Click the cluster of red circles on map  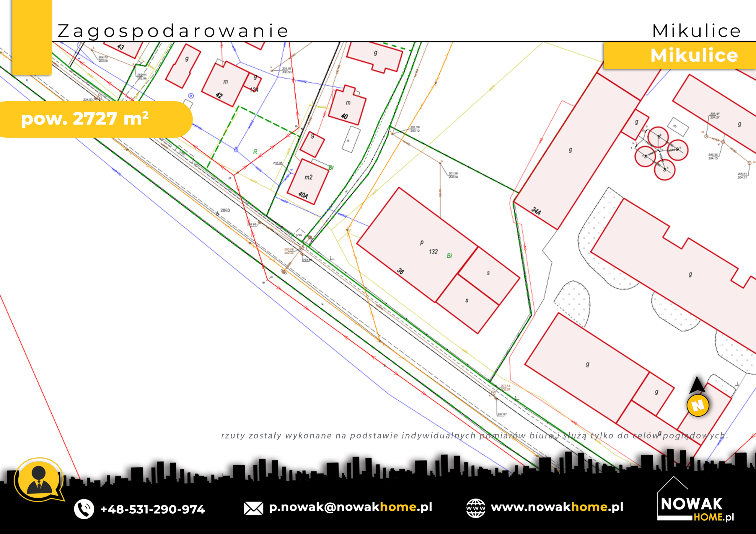(661, 154)
